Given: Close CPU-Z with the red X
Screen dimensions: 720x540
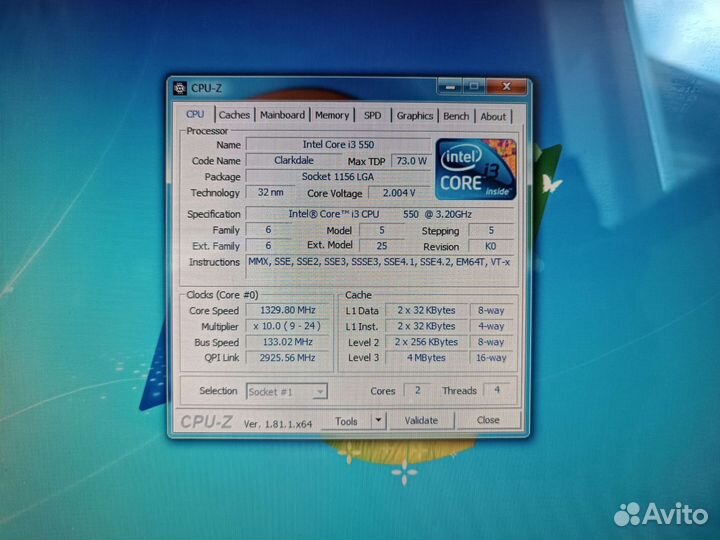Looking at the screenshot, I should [x=506, y=86].
